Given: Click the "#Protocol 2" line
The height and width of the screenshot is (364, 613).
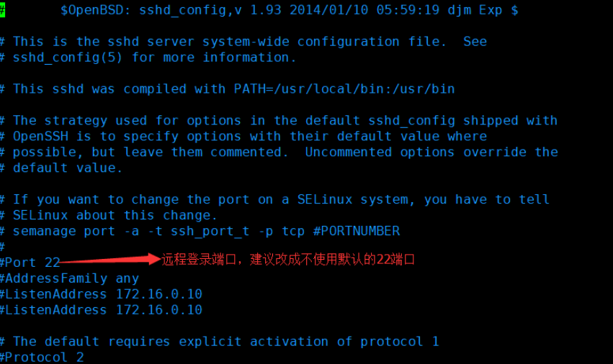Looking at the screenshot, I should click(42, 358).
